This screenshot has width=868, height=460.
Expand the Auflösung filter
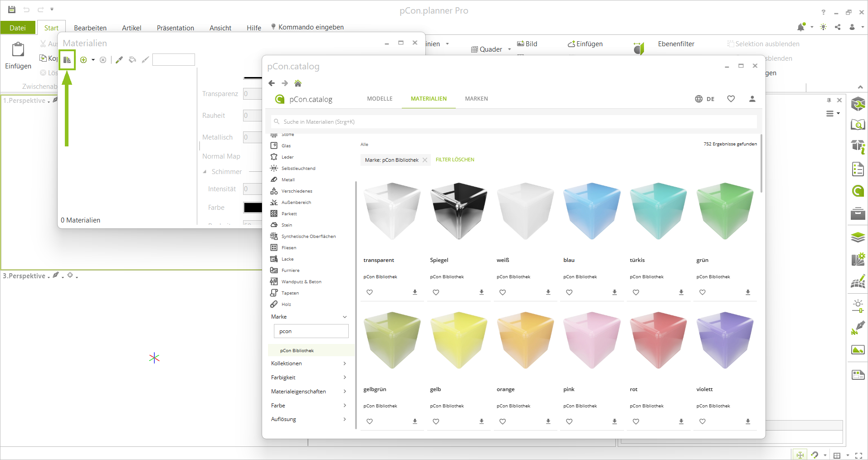tap(345, 419)
